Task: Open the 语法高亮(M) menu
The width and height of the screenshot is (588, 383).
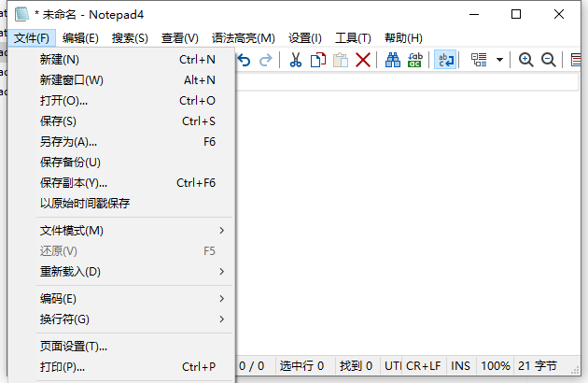Action: click(x=243, y=38)
